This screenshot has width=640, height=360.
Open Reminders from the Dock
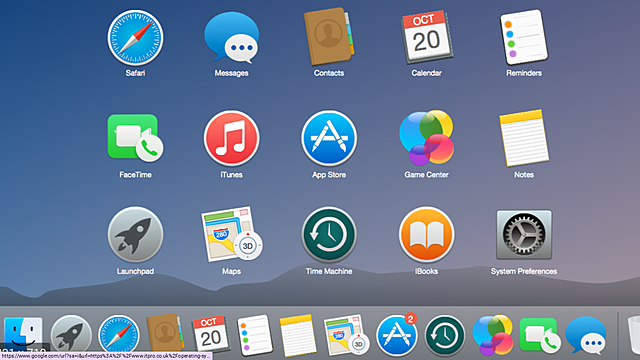(x=255, y=335)
